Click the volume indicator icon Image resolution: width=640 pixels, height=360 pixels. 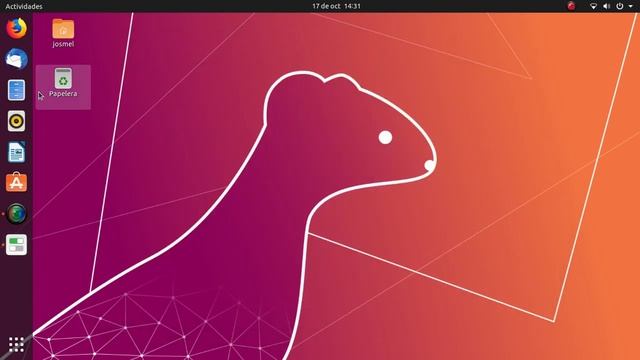pyautogui.click(x=607, y=6)
